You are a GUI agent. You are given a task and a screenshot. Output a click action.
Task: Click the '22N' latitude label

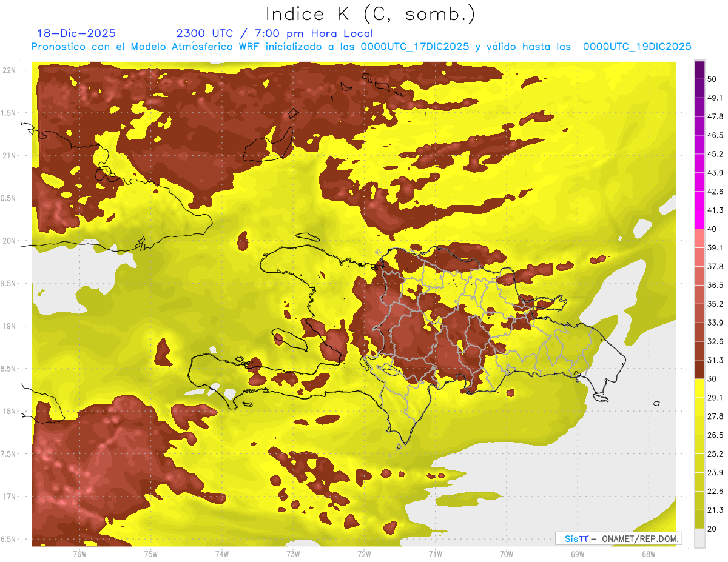pyautogui.click(x=10, y=70)
